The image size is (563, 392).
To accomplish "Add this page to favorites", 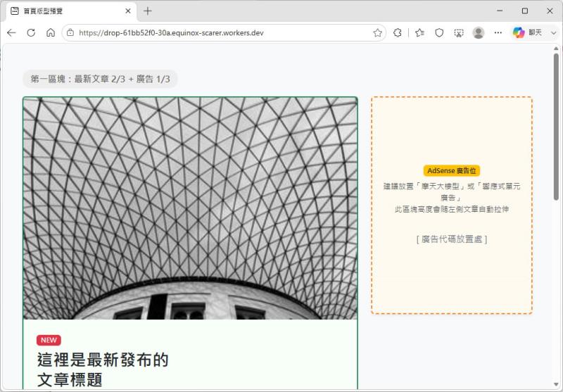I will pos(377,32).
